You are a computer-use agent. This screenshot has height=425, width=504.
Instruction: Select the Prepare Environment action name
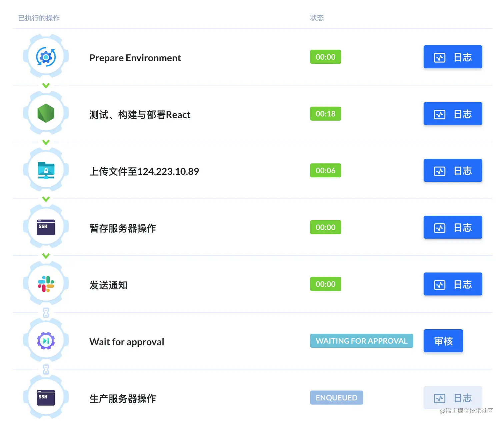[x=135, y=58]
